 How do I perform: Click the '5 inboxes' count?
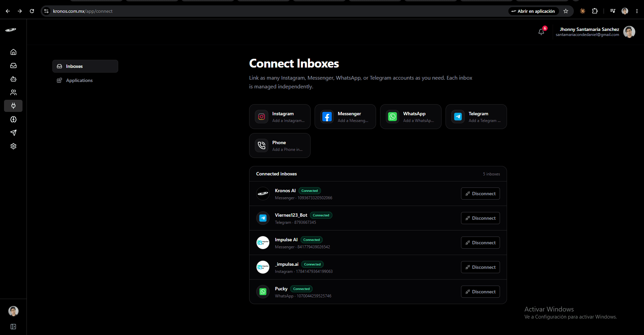[492, 174]
